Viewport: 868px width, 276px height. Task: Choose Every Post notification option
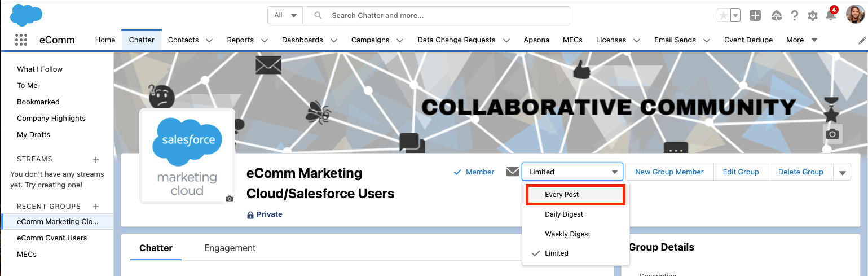coord(575,194)
